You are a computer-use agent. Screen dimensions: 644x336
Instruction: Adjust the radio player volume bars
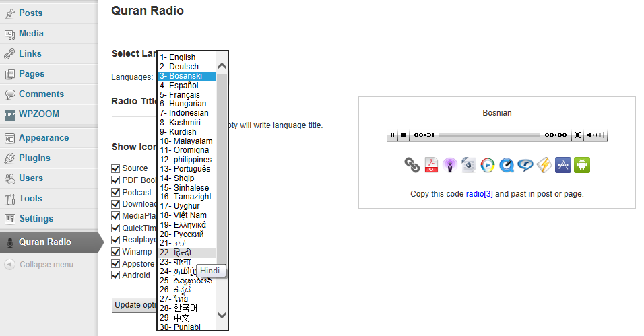click(x=595, y=135)
